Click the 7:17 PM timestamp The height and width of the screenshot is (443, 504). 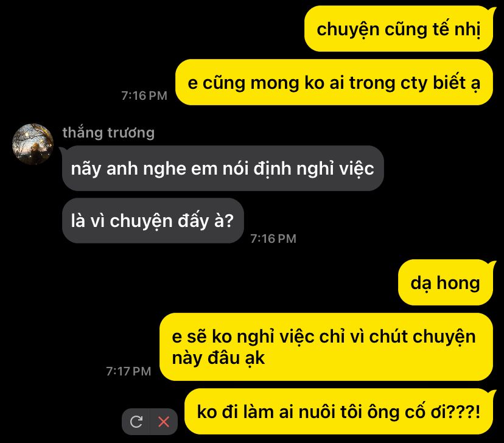(128, 371)
